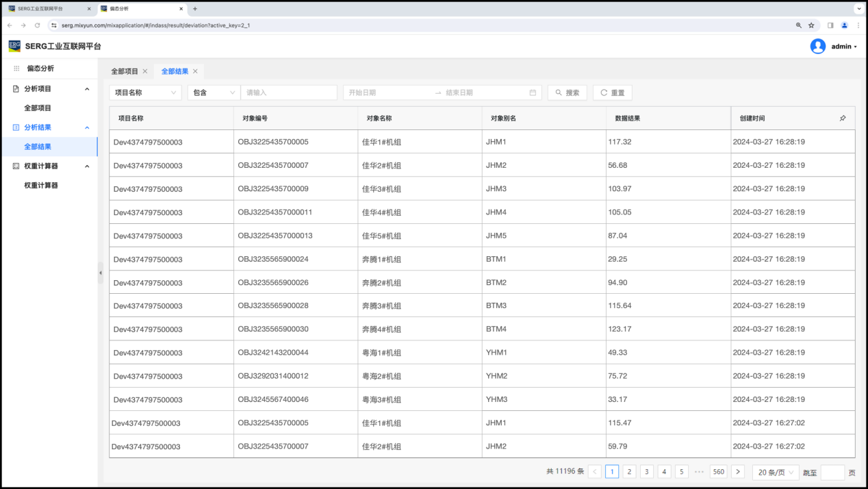Click the 搜索 search button
Viewport: 868px width, 489px height.
click(567, 92)
